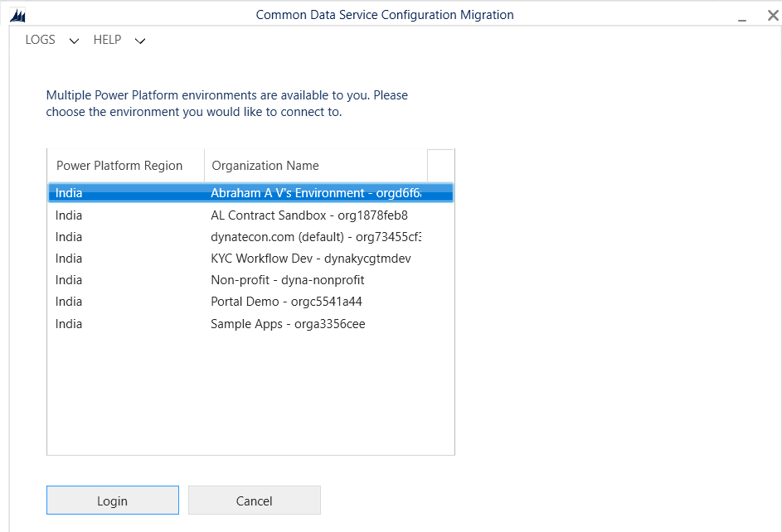Screen dimensions: 782x532
Task: Select Portal Demo organization row
Action: tap(286, 302)
